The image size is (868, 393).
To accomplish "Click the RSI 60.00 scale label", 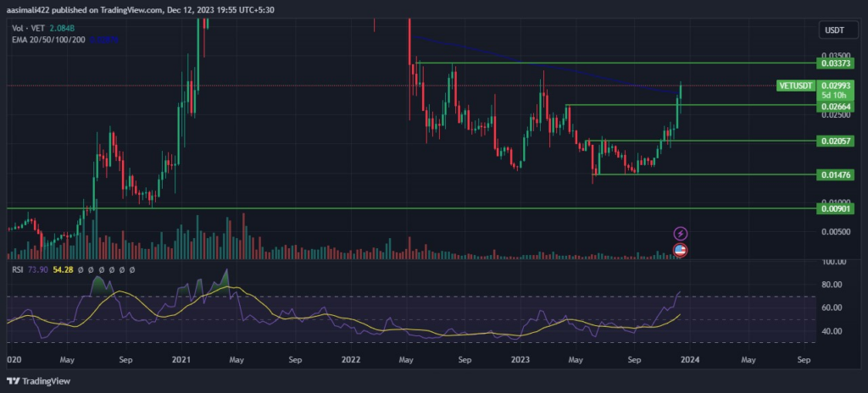I will pyautogui.click(x=832, y=307).
